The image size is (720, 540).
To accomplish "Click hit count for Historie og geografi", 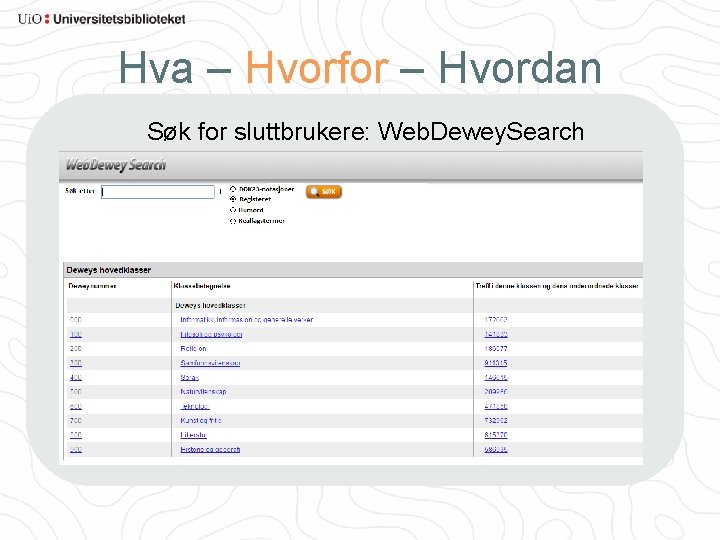I will pos(496,450).
